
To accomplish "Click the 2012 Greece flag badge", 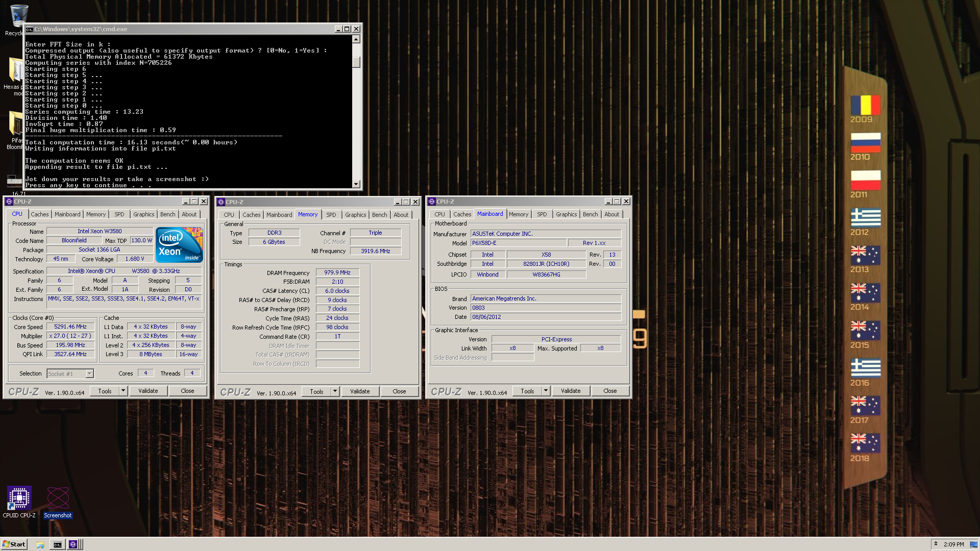I will coord(865,218).
